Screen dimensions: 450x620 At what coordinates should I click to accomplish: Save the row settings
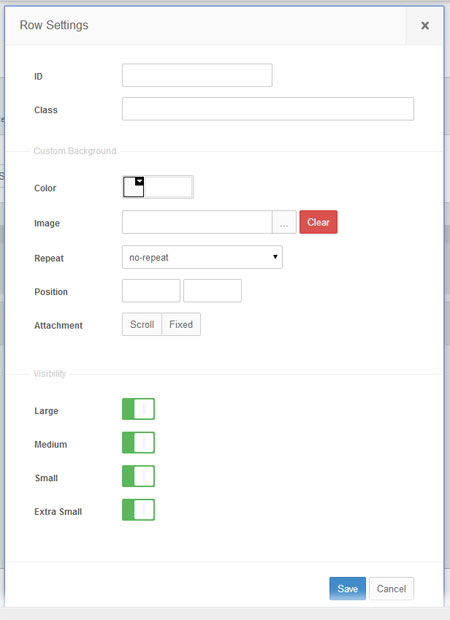pos(348,588)
